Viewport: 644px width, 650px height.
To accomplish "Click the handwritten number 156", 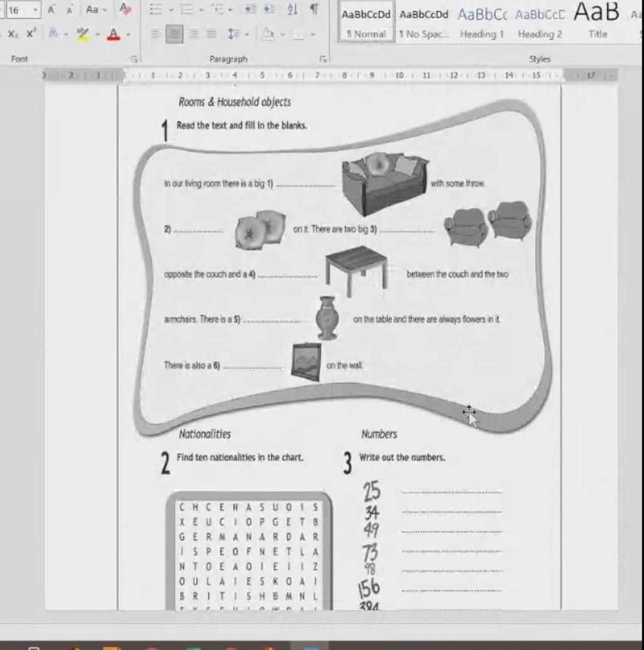I will click(x=369, y=588).
